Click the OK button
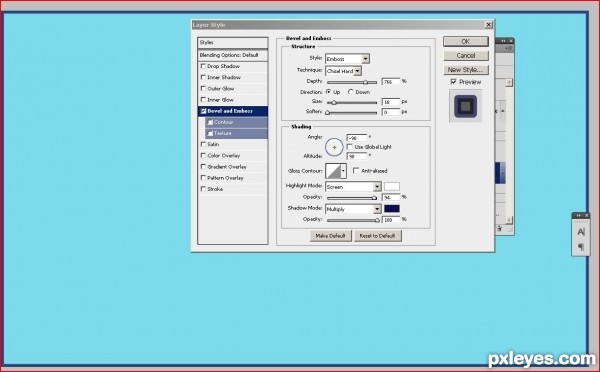 coord(466,41)
